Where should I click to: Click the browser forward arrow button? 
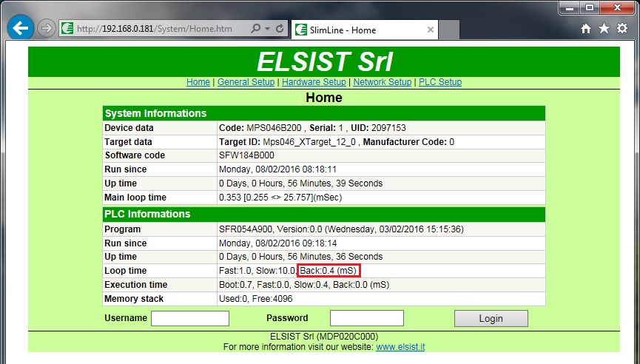coord(47,29)
